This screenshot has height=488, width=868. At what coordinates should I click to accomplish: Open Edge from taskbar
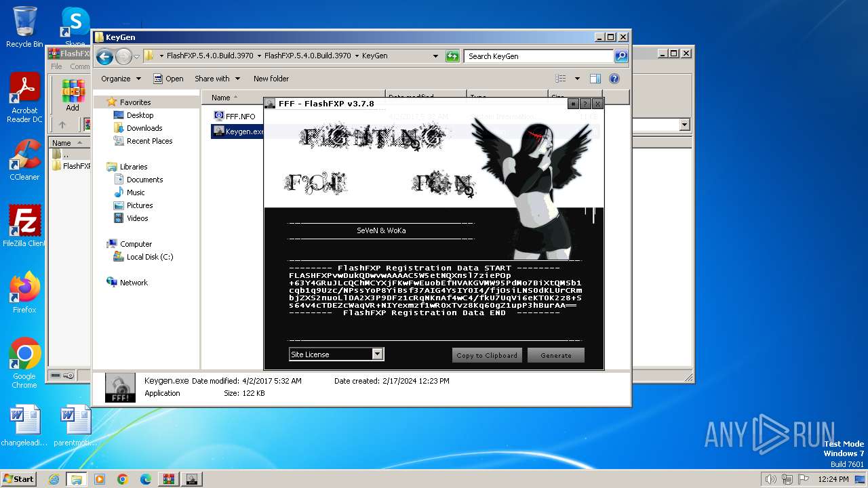(145, 479)
